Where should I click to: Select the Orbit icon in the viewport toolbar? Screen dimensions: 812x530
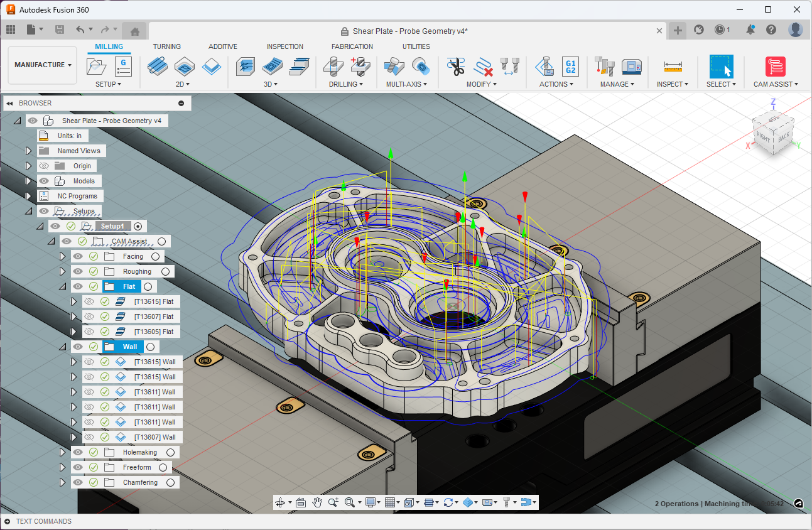pos(281,502)
